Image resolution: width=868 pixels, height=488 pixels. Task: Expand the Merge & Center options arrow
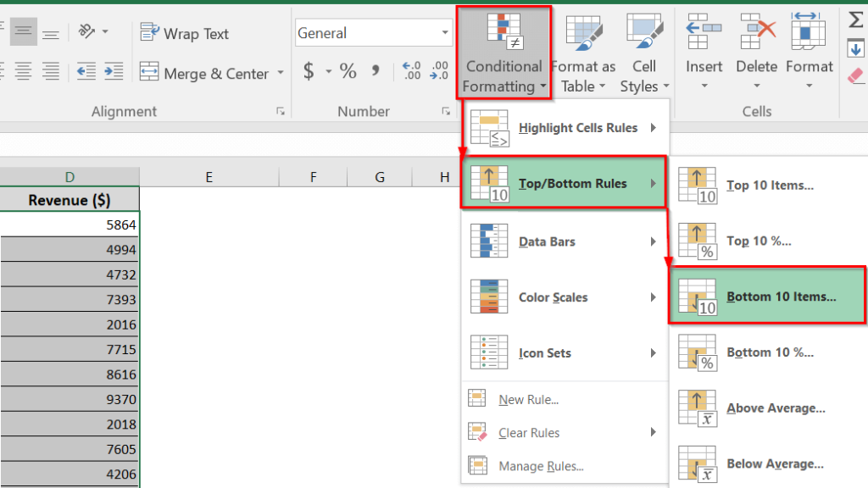pos(281,73)
